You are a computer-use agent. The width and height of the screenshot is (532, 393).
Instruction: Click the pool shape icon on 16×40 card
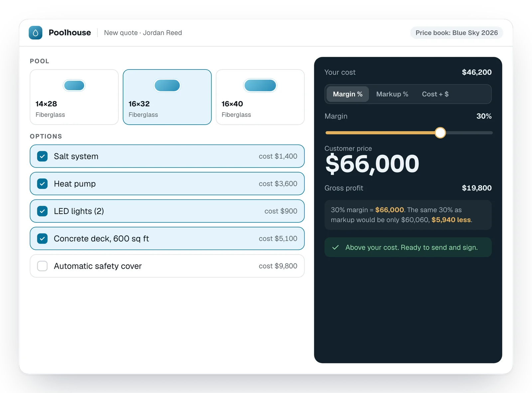[260, 85]
